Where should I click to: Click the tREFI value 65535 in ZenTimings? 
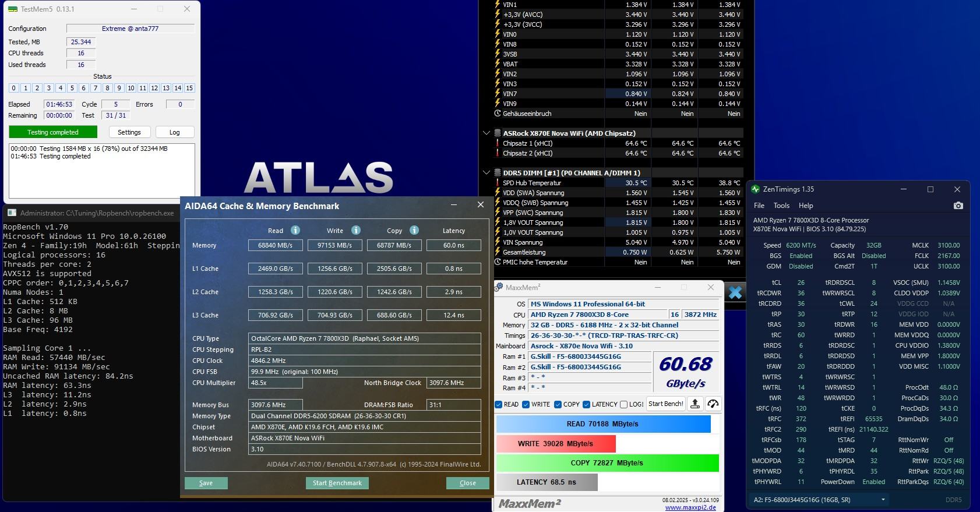pos(873,419)
